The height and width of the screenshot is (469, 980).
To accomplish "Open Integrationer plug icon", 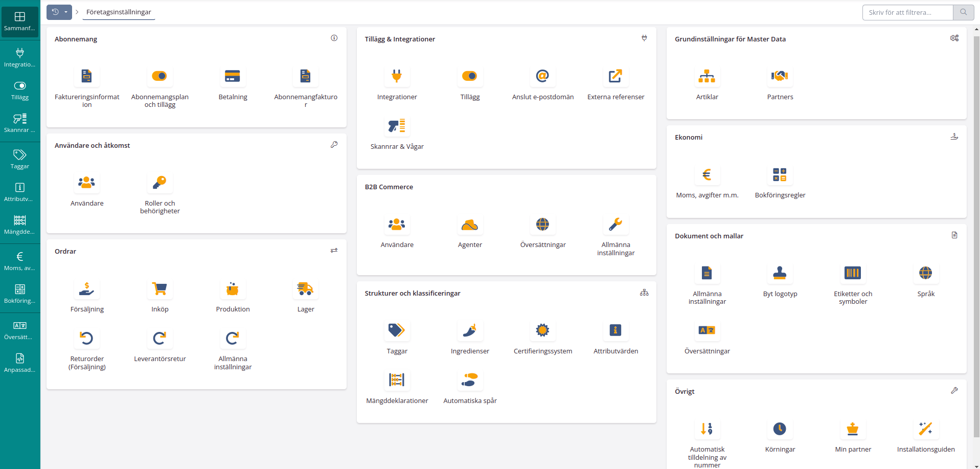I will click(397, 77).
